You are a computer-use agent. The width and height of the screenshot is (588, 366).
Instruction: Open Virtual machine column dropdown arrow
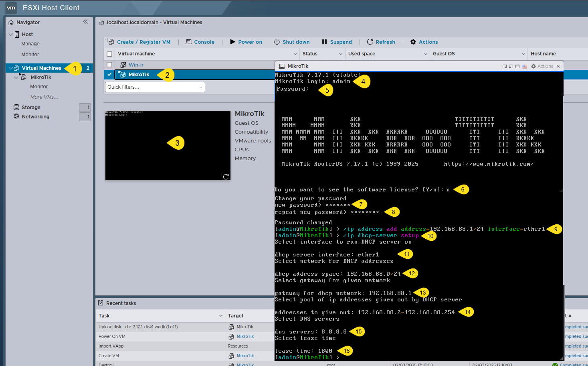pyautogui.click(x=295, y=54)
